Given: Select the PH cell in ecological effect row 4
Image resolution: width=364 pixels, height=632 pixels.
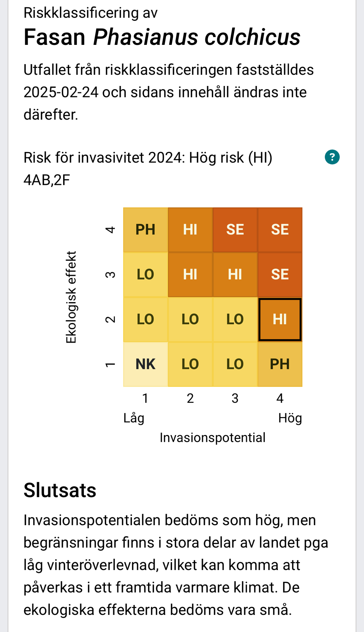Looking at the screenshot, I should coord(146,230).
